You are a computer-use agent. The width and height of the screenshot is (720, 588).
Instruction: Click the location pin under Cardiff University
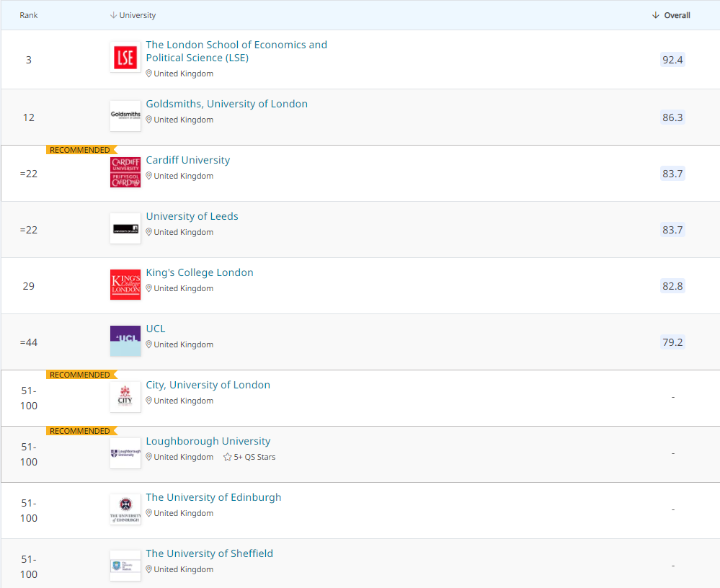coord(148,176)
